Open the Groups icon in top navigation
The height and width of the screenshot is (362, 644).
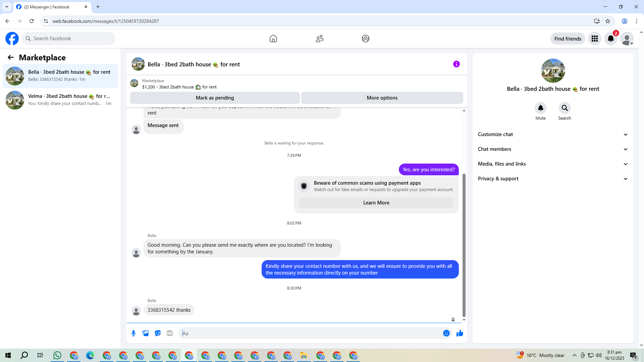point(366,39)
